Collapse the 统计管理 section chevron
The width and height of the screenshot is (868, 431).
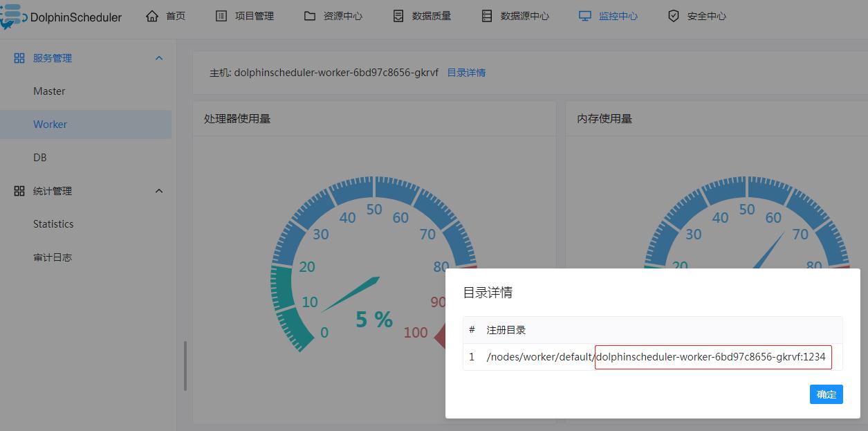tap(159, 191)
